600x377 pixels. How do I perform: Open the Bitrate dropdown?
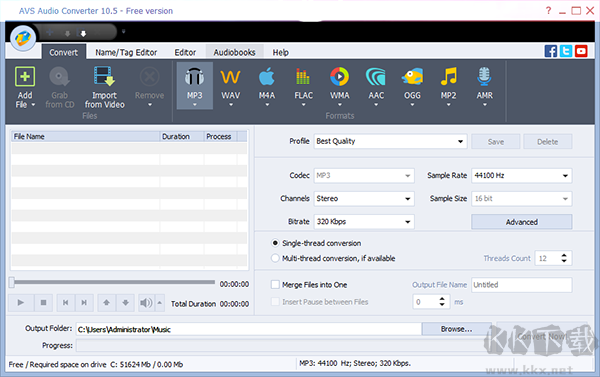364,222
